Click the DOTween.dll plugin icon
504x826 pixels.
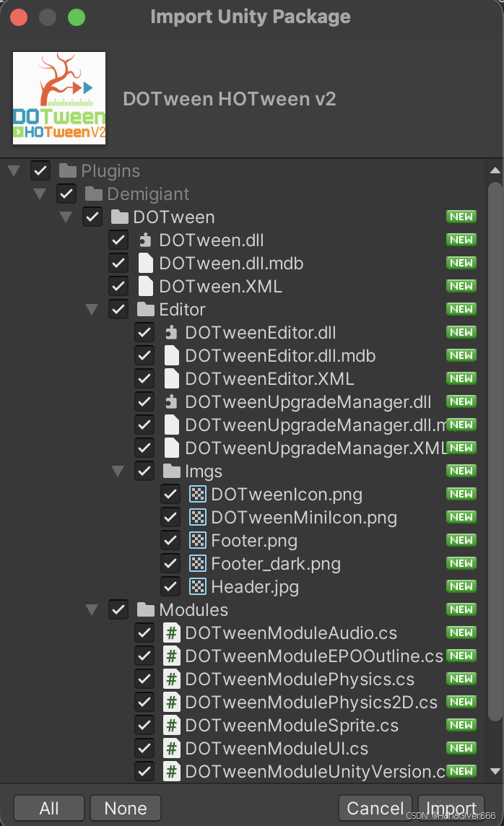145,240
